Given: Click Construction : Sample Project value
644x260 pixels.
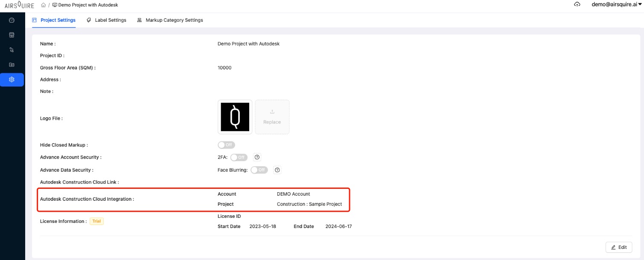Looking at the screenshot, I should pos(309,204).
